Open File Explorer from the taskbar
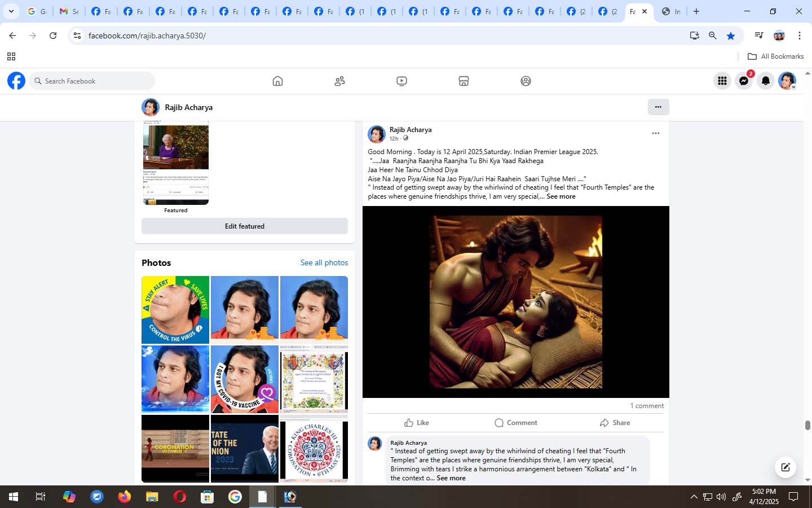This screenshot has width=812, height=508. coord(152,497)
